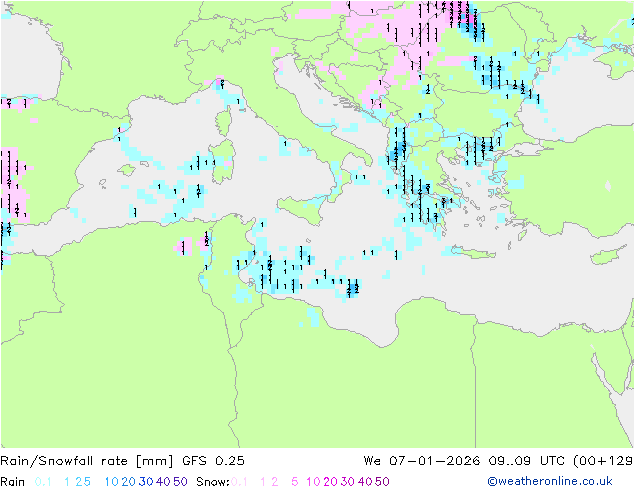Select the Rain legend value 40
The width and height of the screenshot is (634, 490).
tap(163, 482)
